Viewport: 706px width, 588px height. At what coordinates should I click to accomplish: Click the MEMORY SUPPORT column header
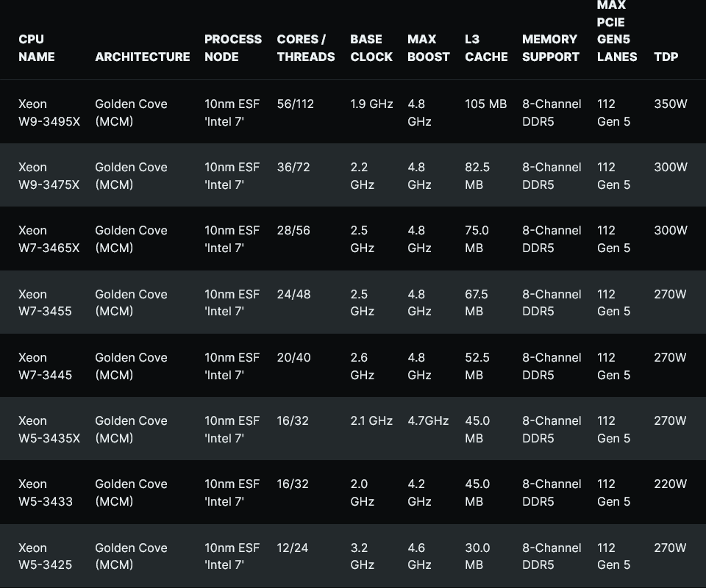pos(550,48)
